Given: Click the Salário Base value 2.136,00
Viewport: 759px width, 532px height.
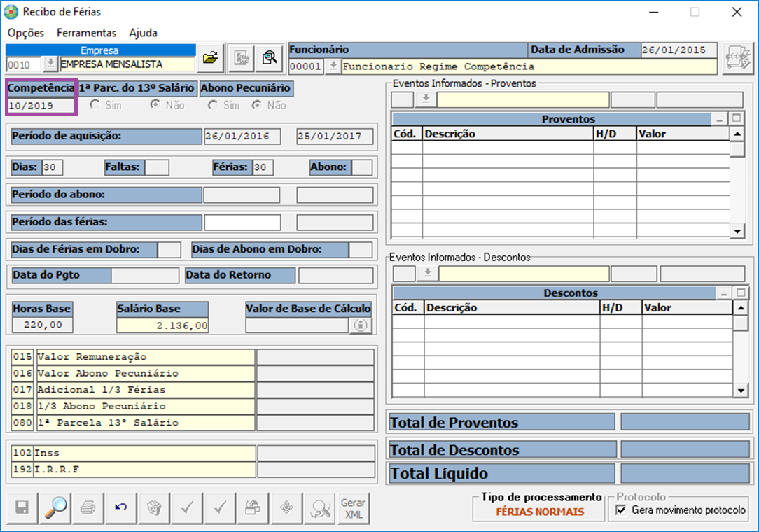Looking at the screenshot, I should click(162, 325).
